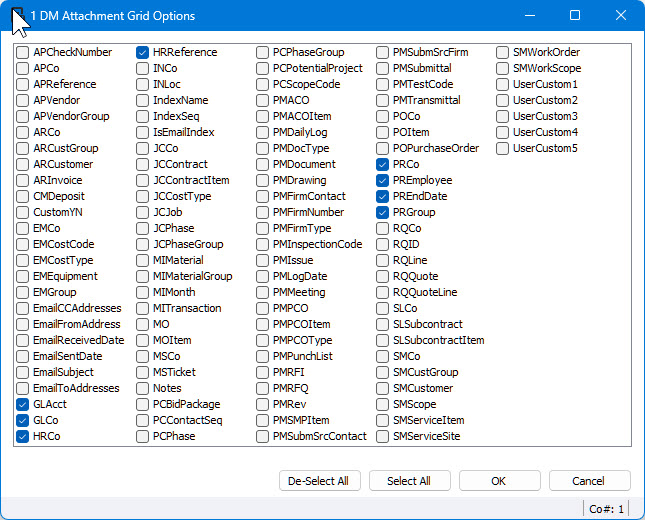Click the De-Select All button
This screenshot has height=520, width=645.
point(320,481)
